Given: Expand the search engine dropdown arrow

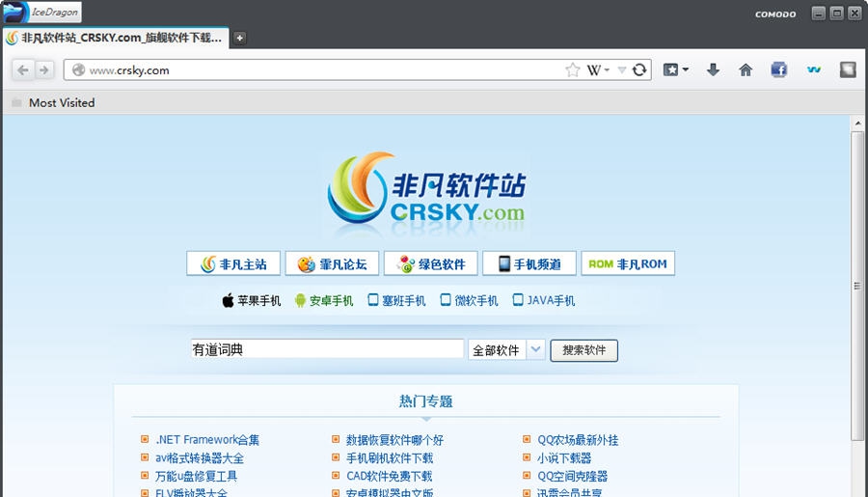Looking at the screenshot, I should coord(608,70).
